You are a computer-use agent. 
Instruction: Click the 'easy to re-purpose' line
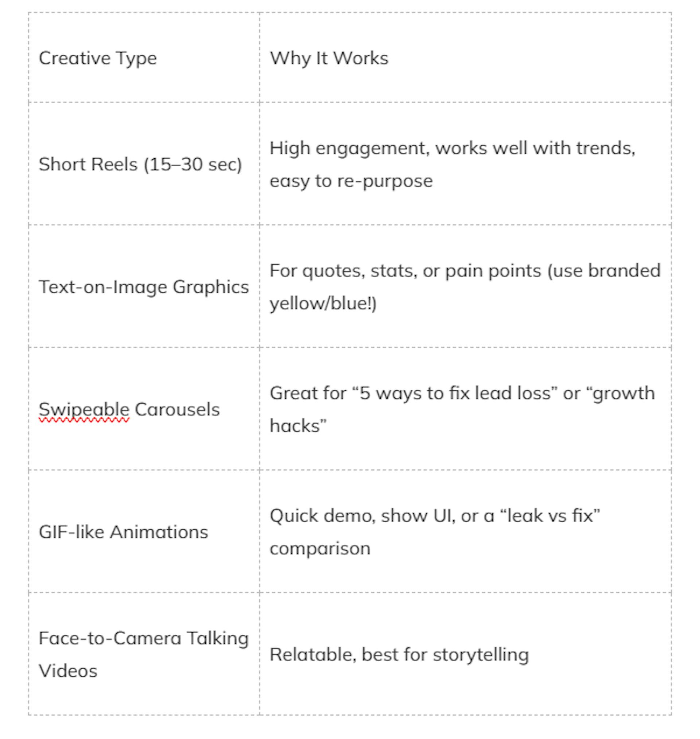point(351,181)
